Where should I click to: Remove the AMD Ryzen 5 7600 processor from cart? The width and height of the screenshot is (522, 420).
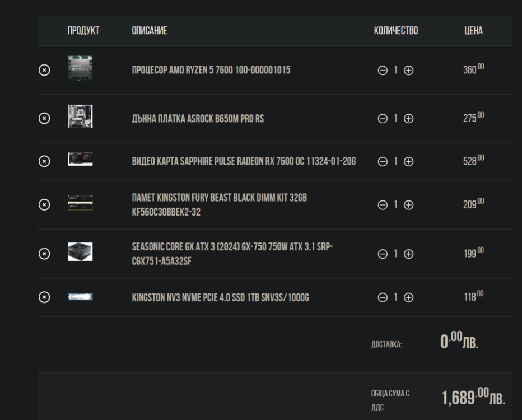[44, 70]
